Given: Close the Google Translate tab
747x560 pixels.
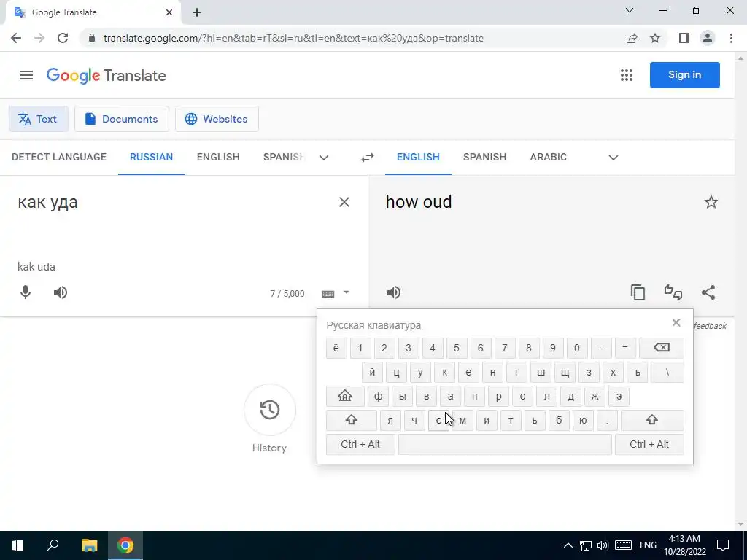Looking at the screenshot, I should click(169, 12).
